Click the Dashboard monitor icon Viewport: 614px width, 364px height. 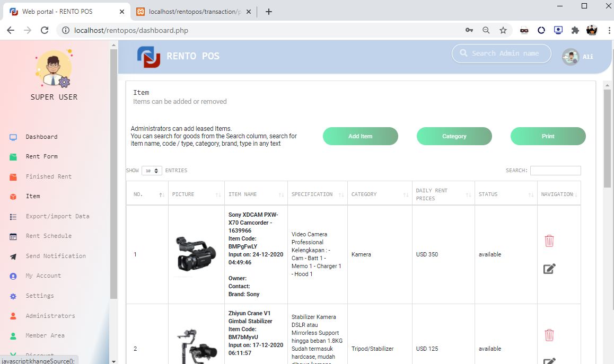point(13,137)
